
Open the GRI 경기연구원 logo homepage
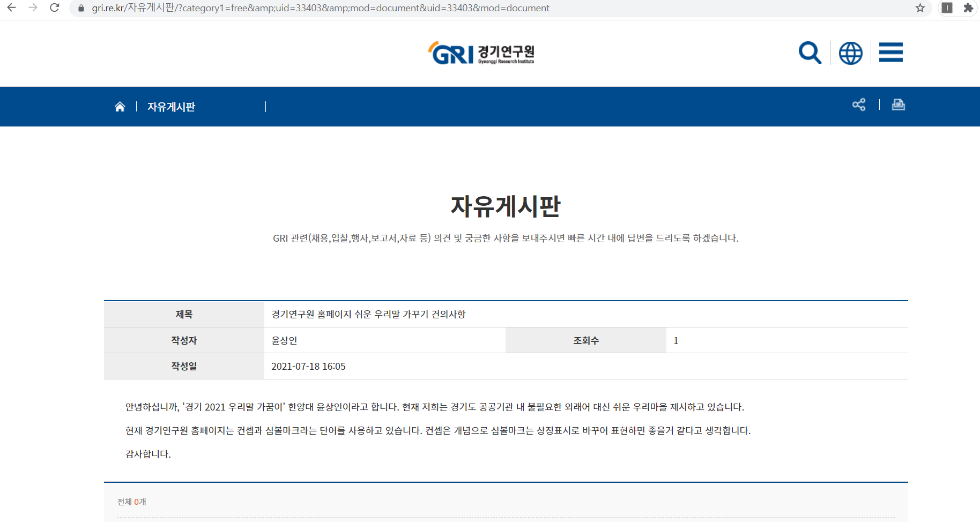pos(481,53)
